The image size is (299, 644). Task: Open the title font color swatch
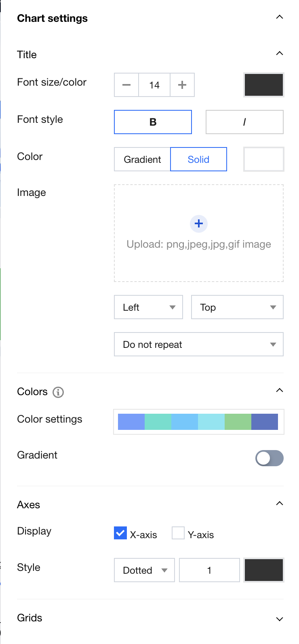pos(264,85)
